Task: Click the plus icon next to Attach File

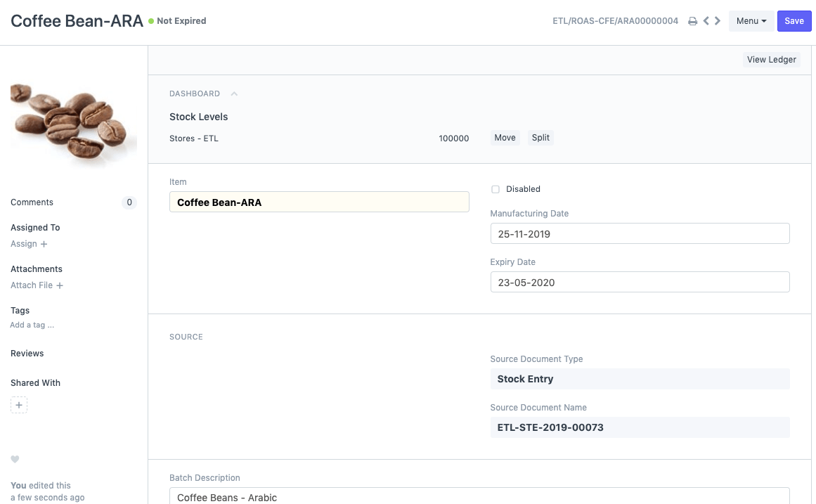Action: point(60,285)
